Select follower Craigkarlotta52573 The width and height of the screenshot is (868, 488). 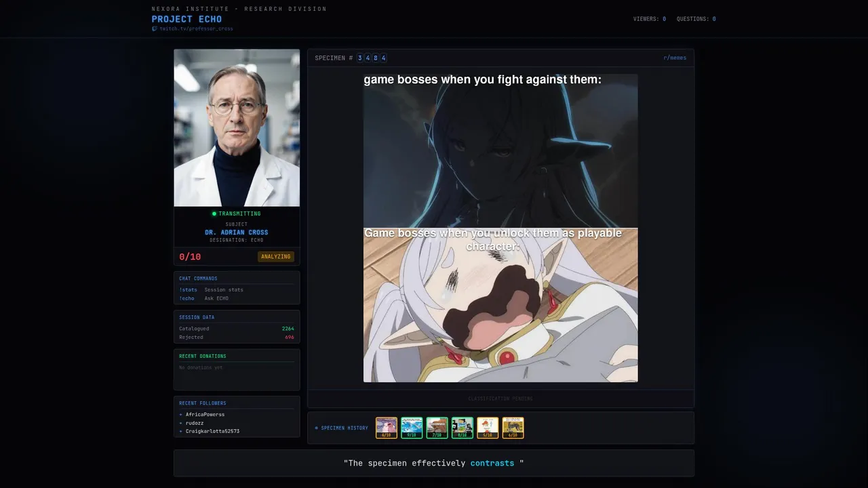[x=212, y=431]
